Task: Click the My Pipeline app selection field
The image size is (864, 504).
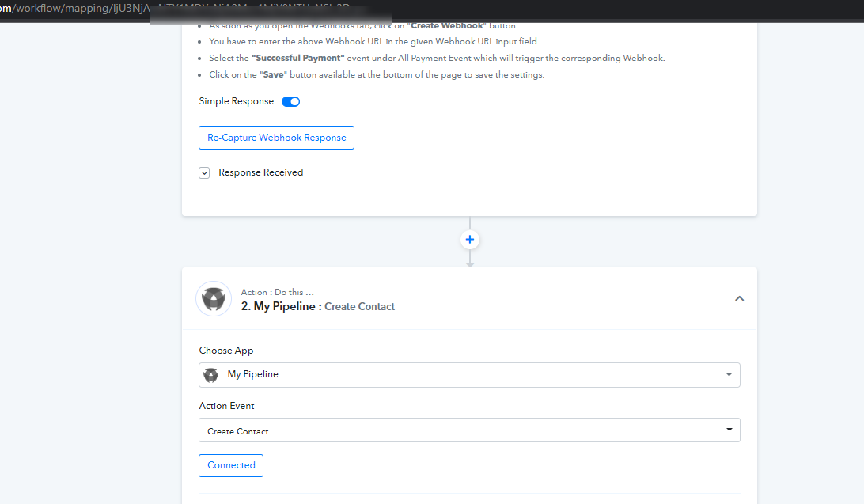Action: [x=469, y=375]
